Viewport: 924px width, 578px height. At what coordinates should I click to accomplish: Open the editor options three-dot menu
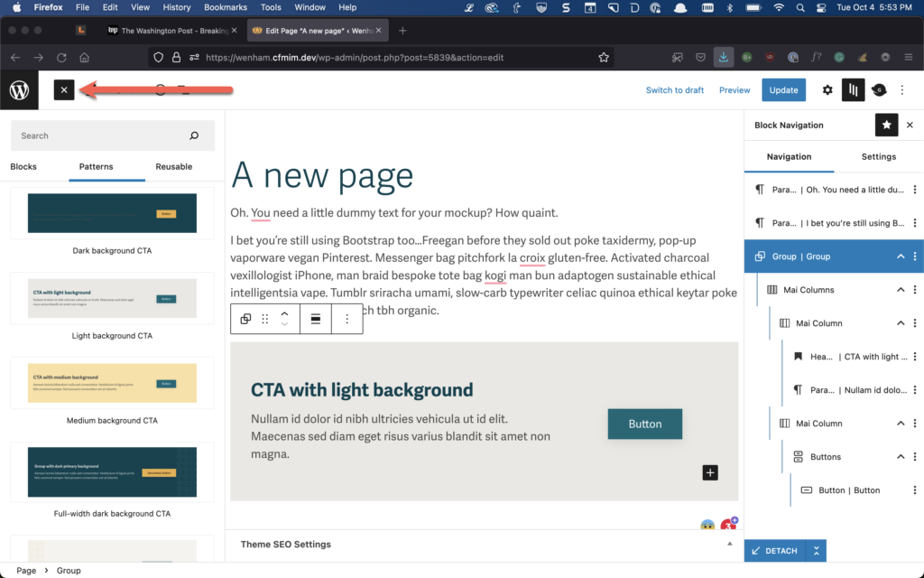pyautogui.click(x=902, y=90)
